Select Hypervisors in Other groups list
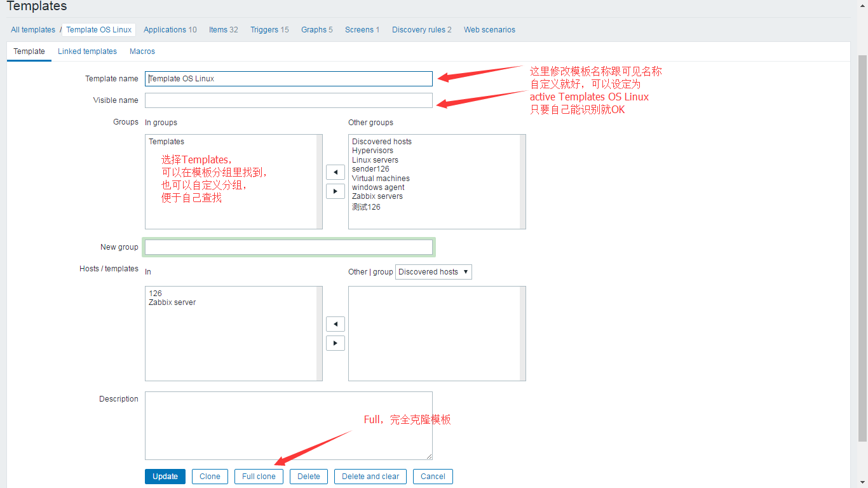This screenshot has width=868, height=488. click(x=372, y=151)
